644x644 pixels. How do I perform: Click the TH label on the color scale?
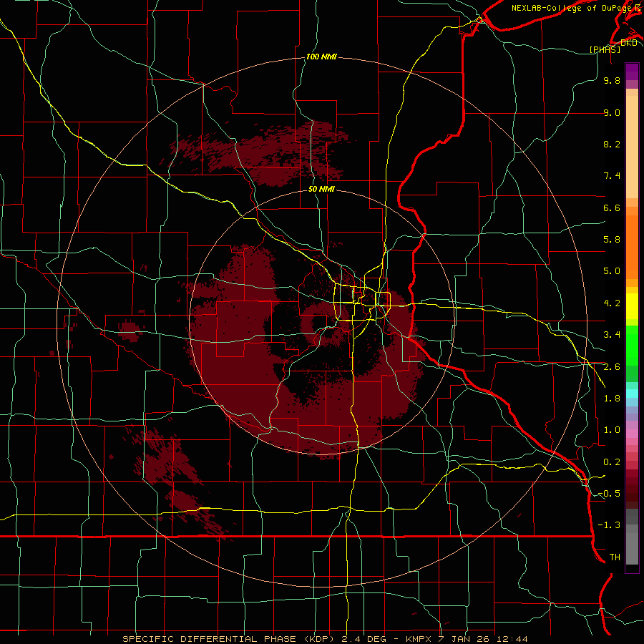coord(615,557)
